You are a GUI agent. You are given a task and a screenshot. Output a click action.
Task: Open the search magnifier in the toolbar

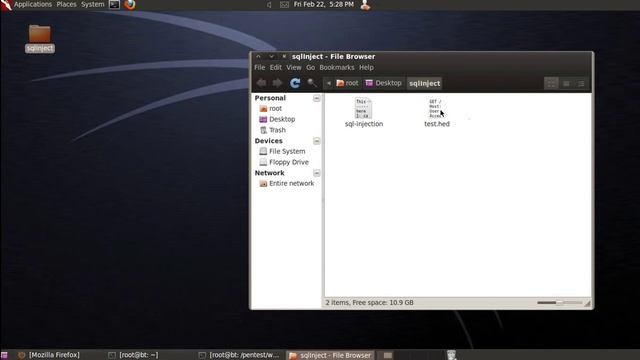[x=312, y=83]
